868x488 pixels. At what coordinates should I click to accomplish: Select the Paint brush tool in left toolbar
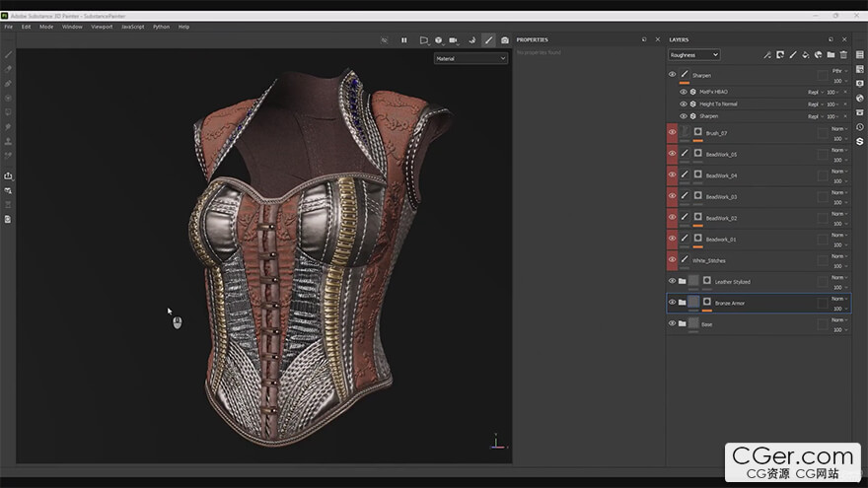click(x=9, y=55)
